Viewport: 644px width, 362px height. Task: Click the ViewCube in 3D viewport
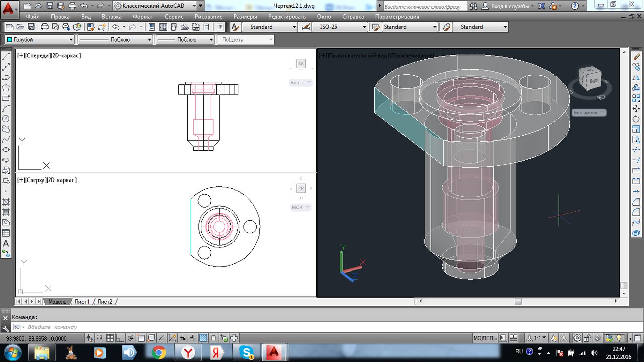(589, 78)
